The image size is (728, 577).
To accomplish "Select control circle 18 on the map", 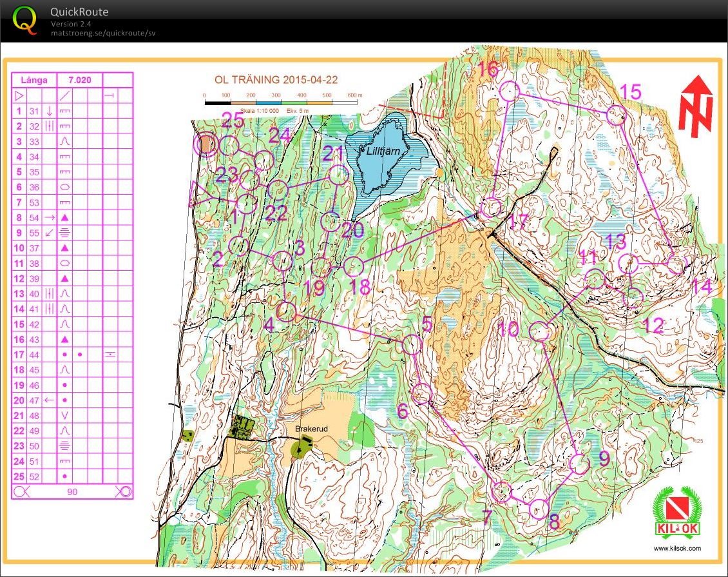I will point(353,266).
